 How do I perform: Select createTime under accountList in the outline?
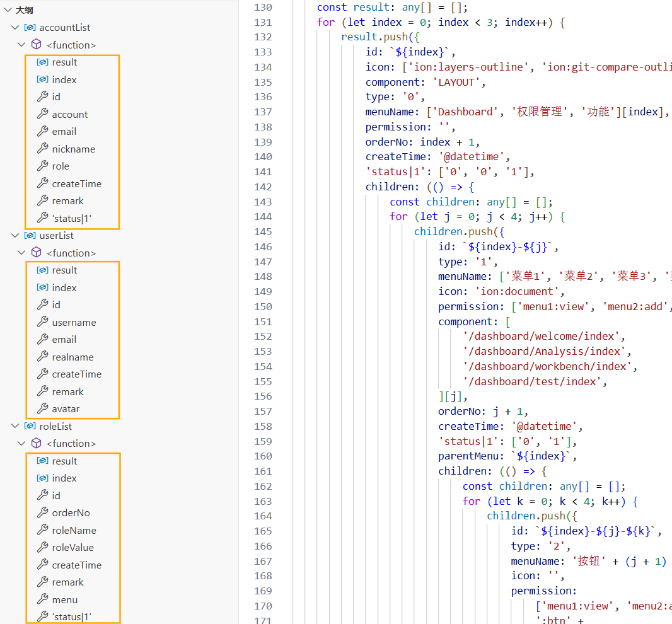point(77,183)
